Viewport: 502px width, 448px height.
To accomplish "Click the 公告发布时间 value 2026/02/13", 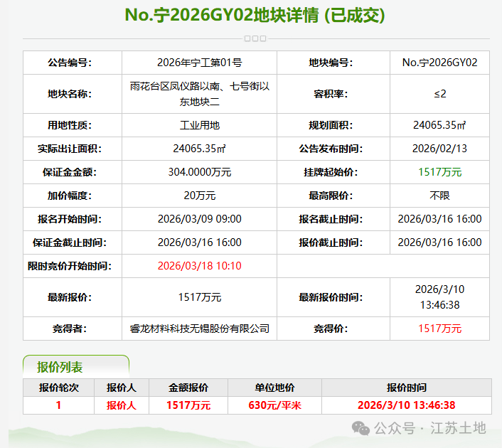I will pyautogui.click(x=439, y=149).
